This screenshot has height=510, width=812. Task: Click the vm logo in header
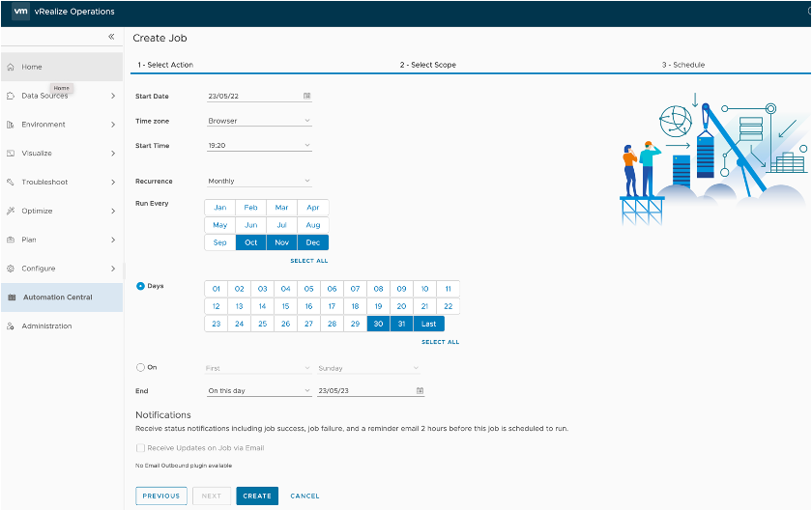tap(20, 11)
